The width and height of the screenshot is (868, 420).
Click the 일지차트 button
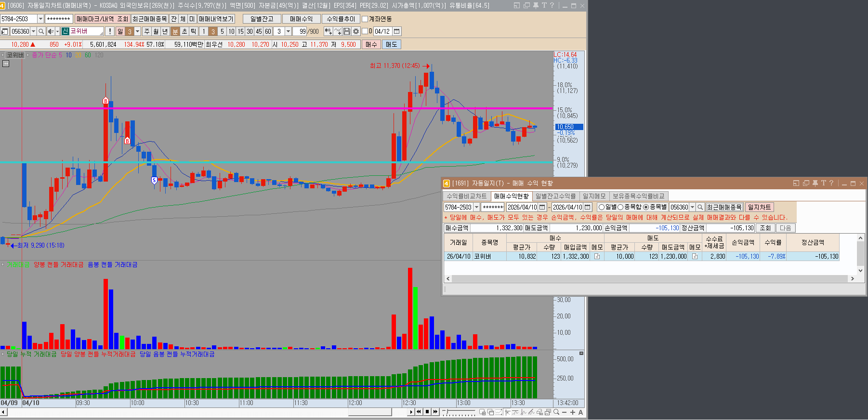(x=760, y=207)
